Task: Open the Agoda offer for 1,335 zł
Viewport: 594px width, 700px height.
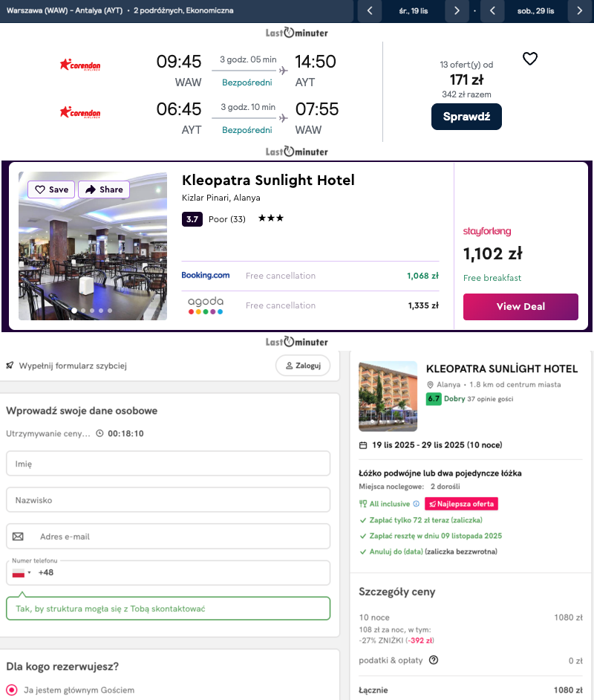Action: pos(310,305)
